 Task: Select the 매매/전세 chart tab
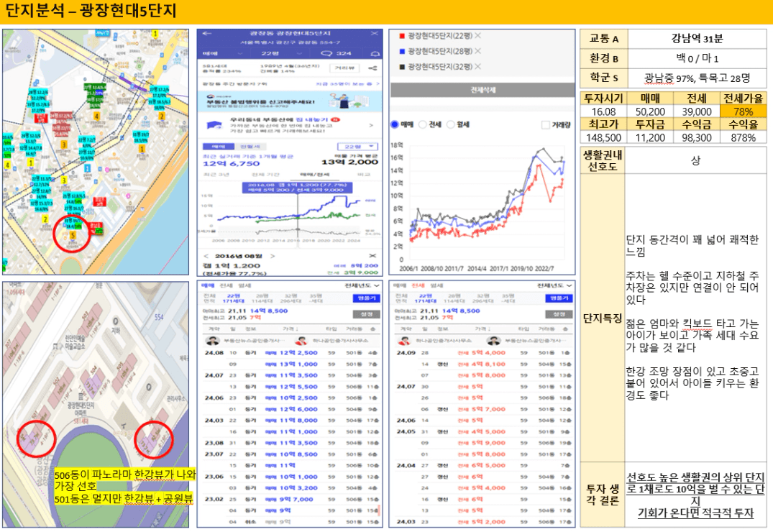click(x=315, y=175)
